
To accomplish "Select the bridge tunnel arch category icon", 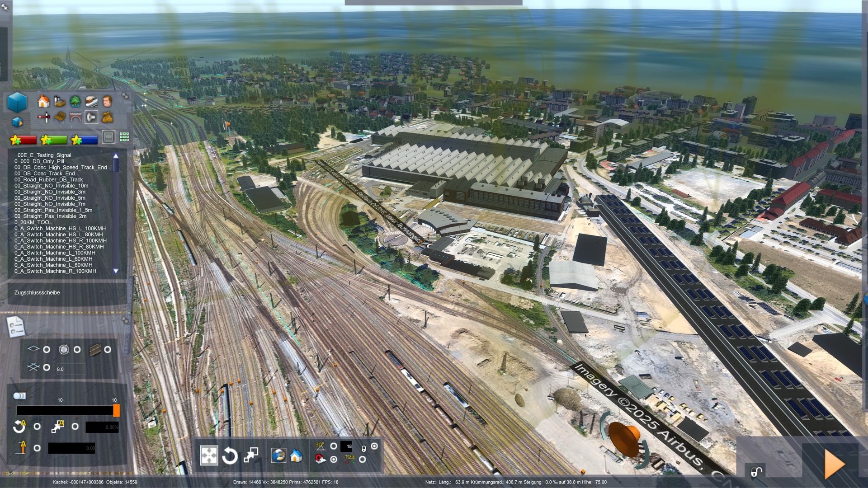I will 75,117.
